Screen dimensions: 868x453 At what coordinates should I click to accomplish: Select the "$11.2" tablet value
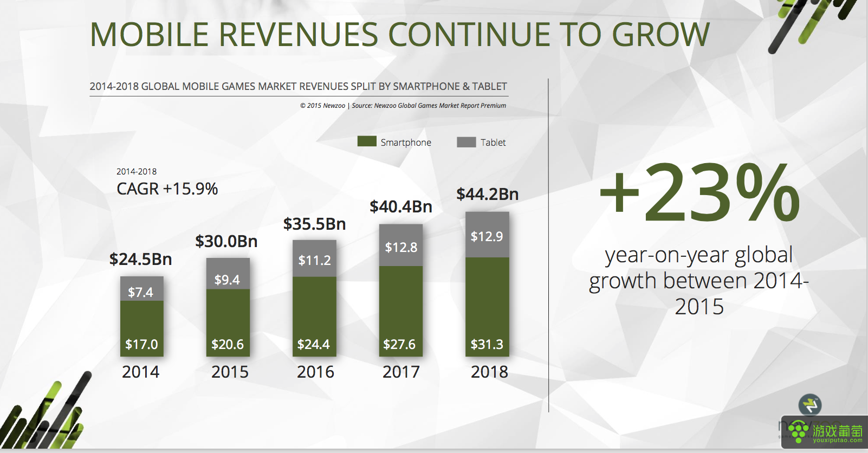pos(315,261)
